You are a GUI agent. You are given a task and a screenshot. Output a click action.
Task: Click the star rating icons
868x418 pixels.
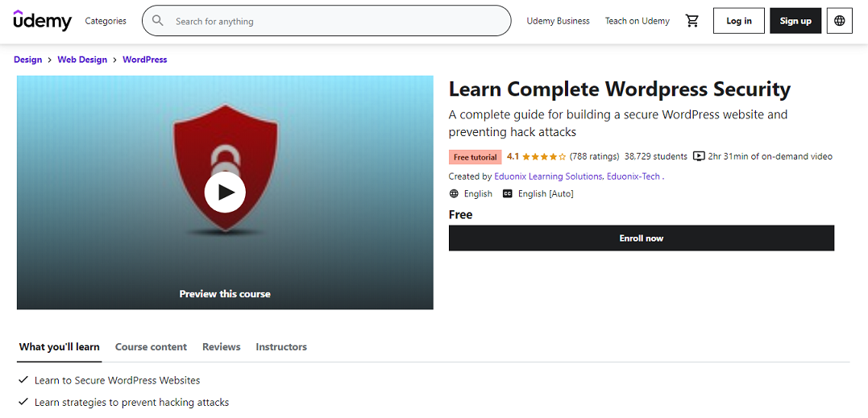pyautogui.click(x=544, y=156)
